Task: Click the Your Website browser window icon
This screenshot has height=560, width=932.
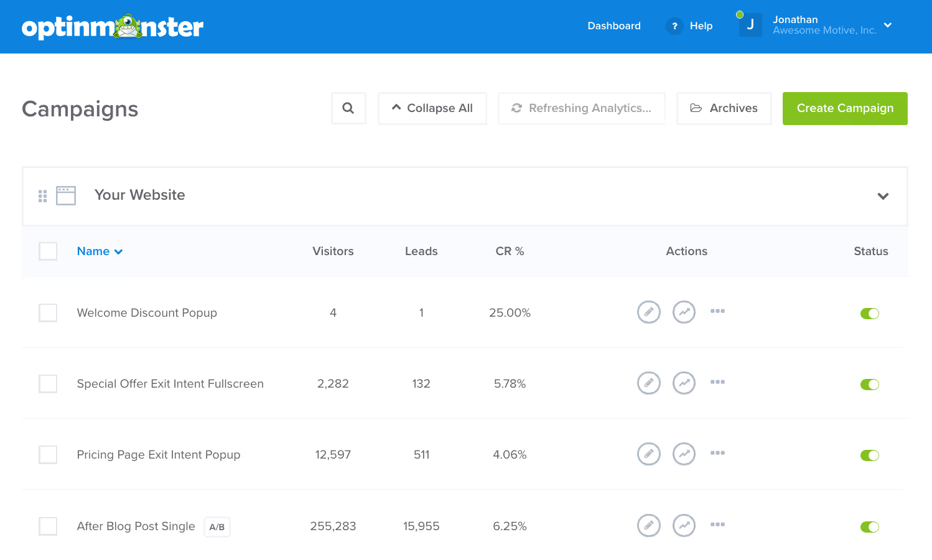Action: point(66,195)
